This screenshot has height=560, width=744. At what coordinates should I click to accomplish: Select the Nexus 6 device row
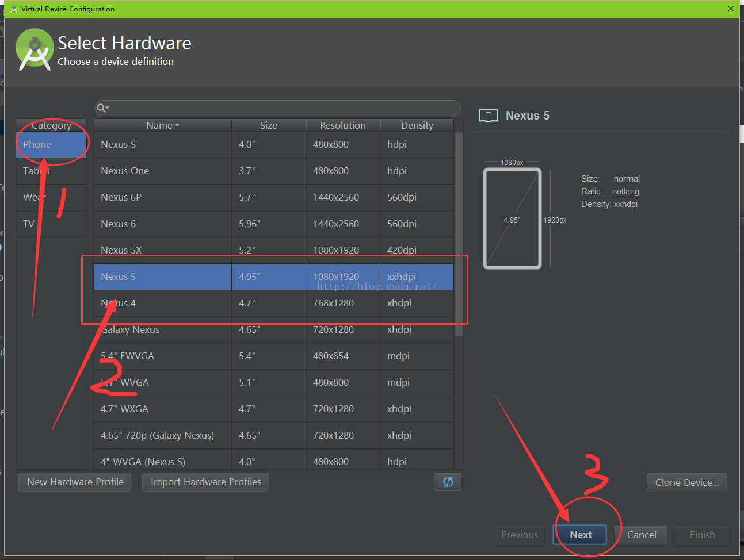(274, 224)
